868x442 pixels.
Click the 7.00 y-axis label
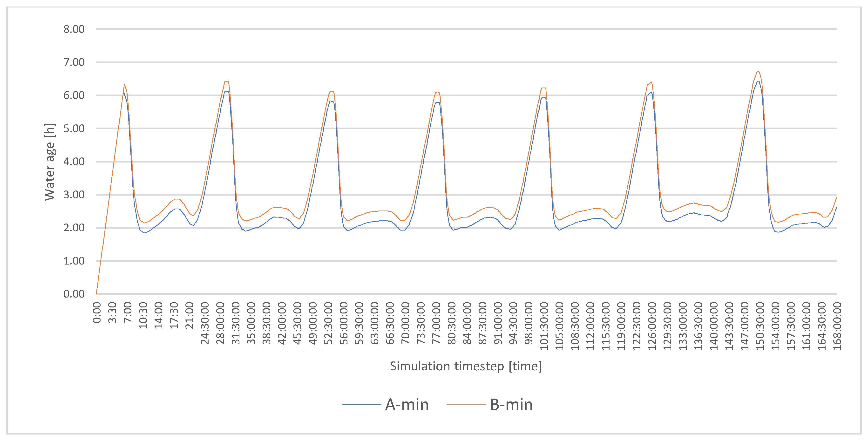pyautogui.click(x=74, y=62)
